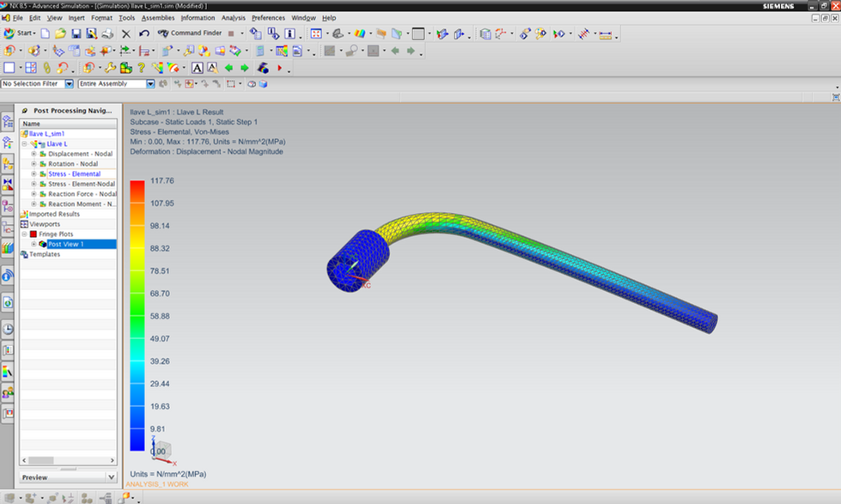Image resolution: width=841 pixels, height=504 pixels.
Task: Open the Assemblies menu
Action: (158, 18)
